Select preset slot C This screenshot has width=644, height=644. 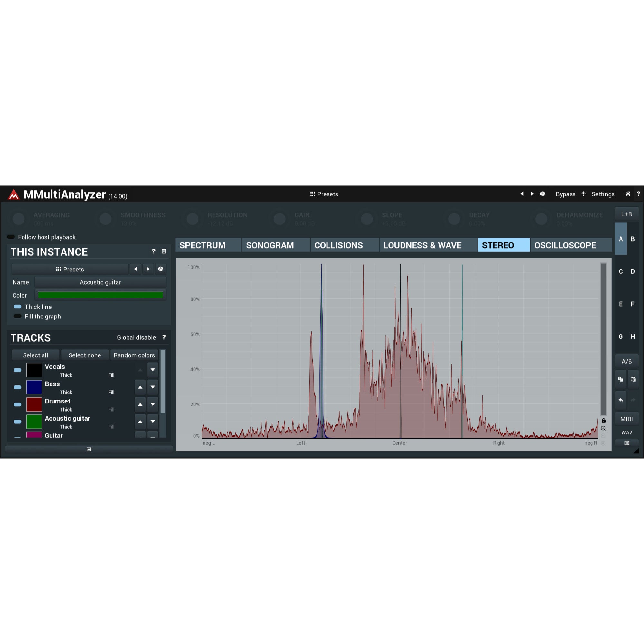[x=621, y=271]
